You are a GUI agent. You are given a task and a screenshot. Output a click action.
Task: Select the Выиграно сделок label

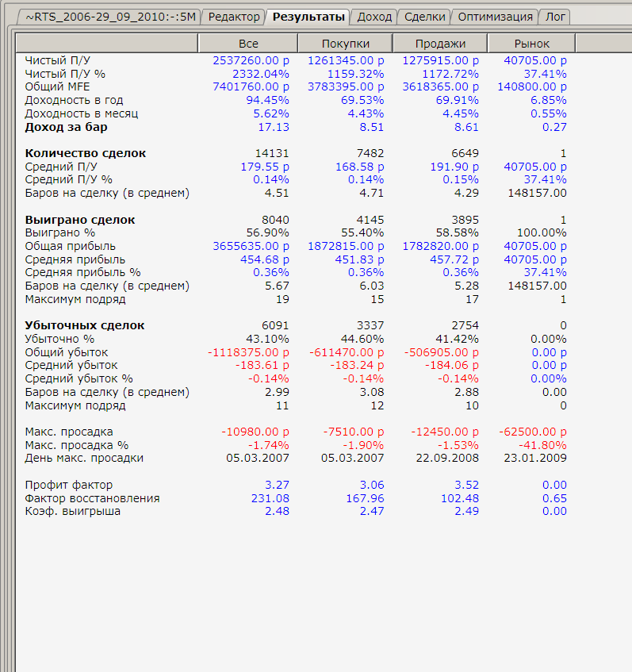[x=80, y=220]
